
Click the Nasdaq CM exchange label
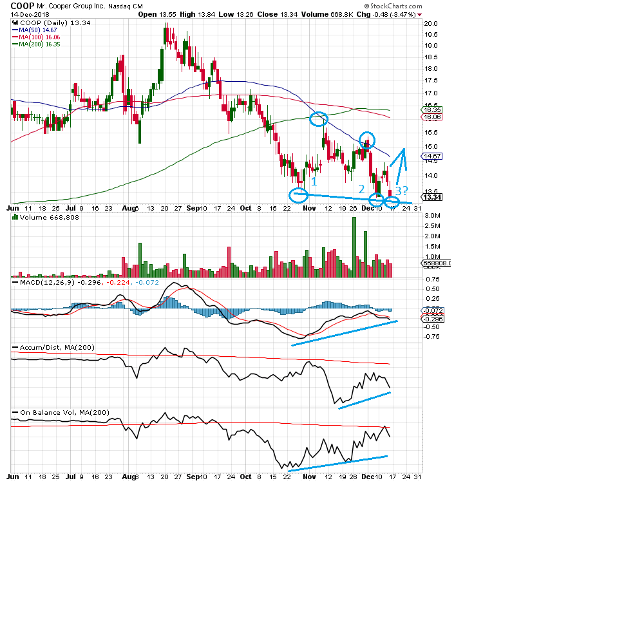(x=126, y=6)
